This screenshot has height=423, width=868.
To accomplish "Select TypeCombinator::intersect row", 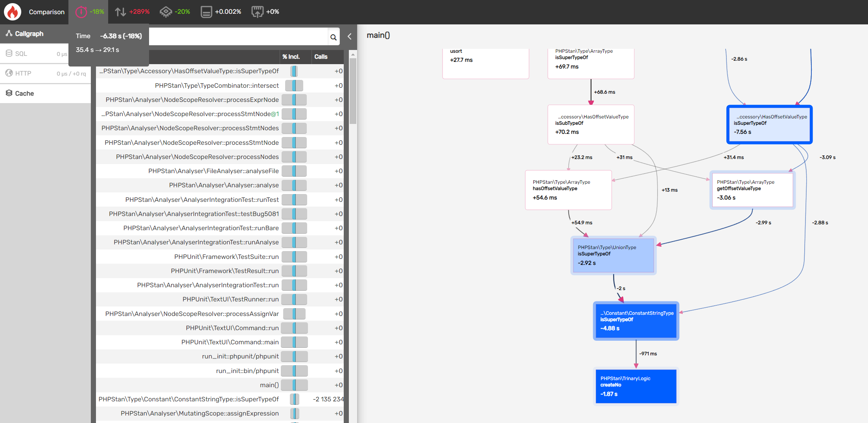I will point(220,85).
